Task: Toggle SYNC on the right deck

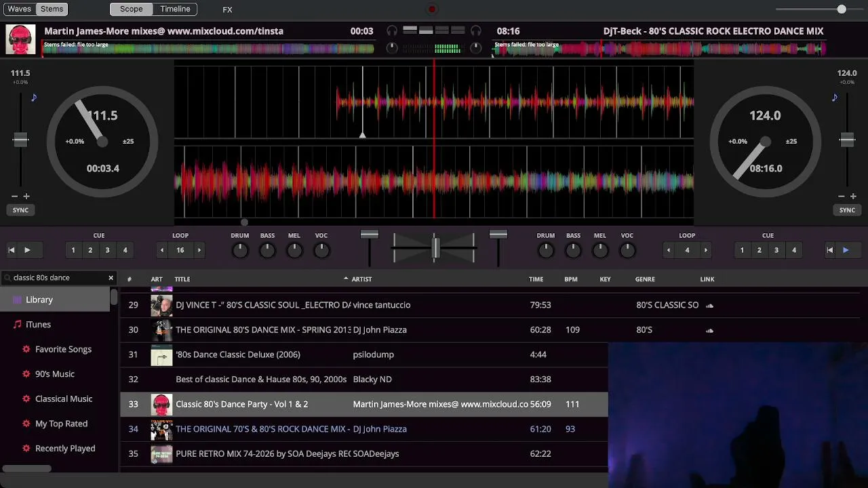Action: tap(847, 210)
